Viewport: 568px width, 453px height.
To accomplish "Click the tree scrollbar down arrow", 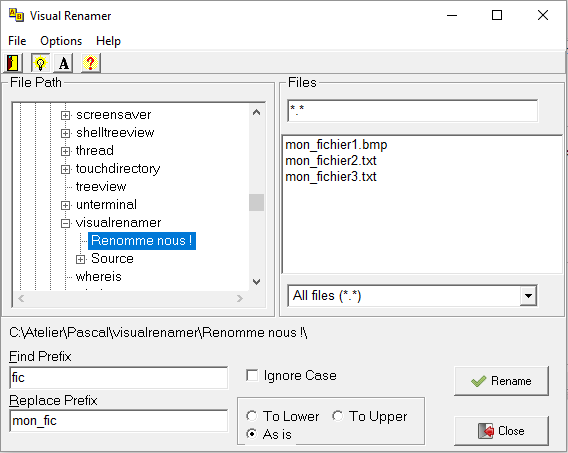I will [256, 282].
